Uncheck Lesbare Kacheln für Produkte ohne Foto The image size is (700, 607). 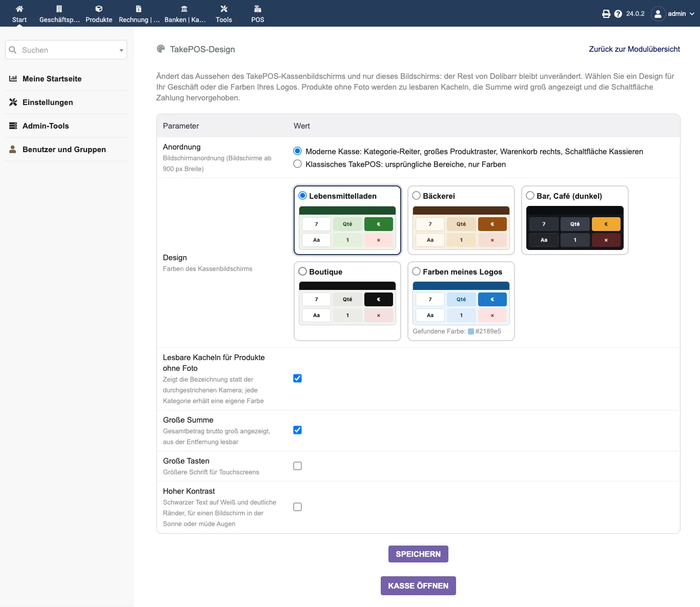[297, 378]
